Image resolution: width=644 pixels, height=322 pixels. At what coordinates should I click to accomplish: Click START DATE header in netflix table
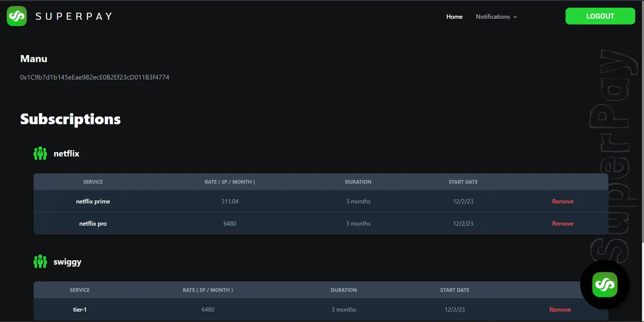pyautogui.click(x=463, y=182)
